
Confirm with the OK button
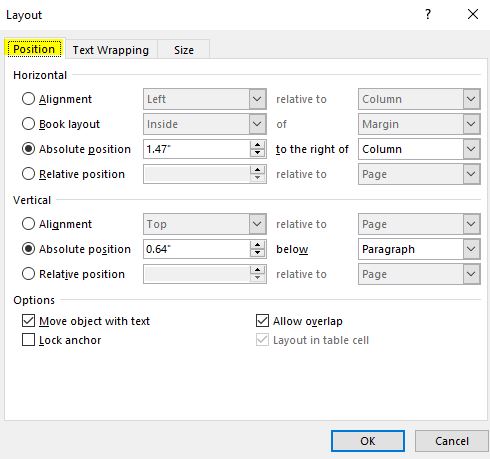(368, 441)
